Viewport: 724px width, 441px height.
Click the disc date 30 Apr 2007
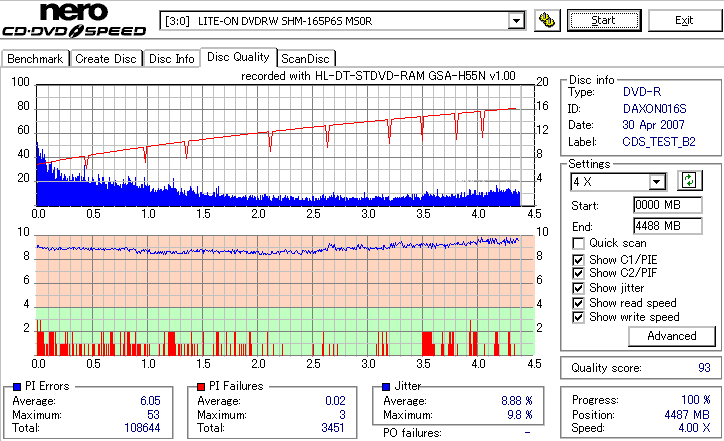click(653, 125)
